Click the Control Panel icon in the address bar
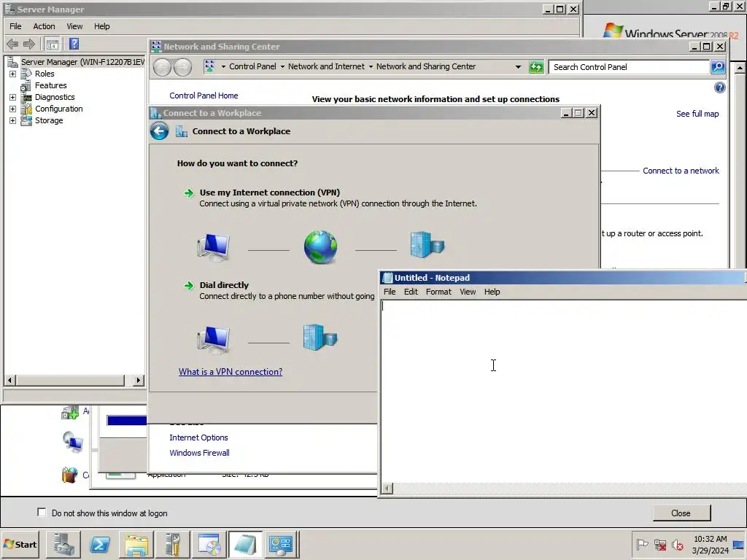Image resolution: width=747 pixels, height=560 pixels. (209, 66)
